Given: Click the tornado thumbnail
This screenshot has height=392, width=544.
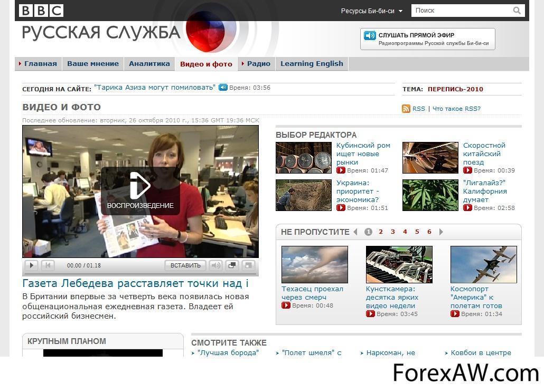Looking at the screenshot, I should point(315,264).
